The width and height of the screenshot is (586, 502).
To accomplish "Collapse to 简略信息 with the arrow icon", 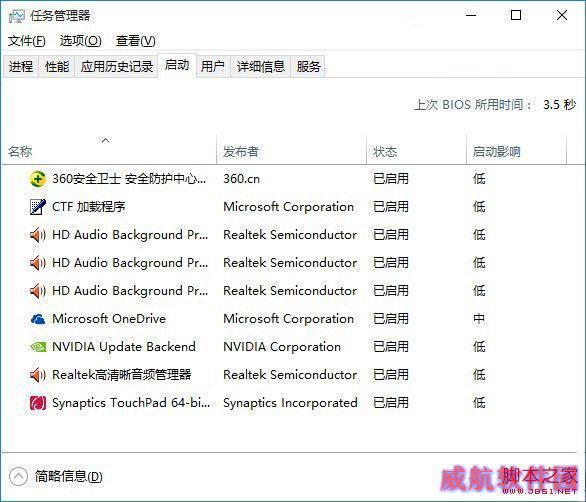I will 18,476.
